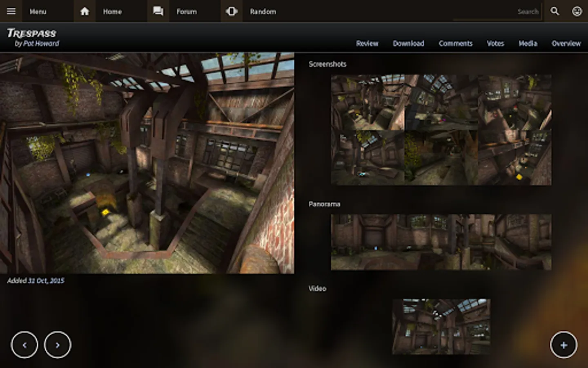
Task: Go to next screenshot with right arrow
Action: coord(58,345)
